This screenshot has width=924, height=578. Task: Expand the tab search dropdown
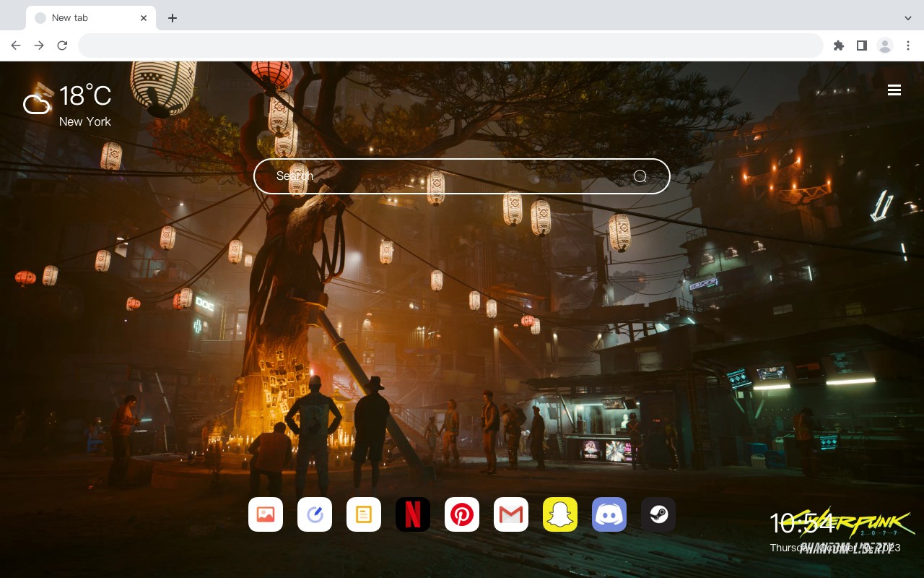908,18
